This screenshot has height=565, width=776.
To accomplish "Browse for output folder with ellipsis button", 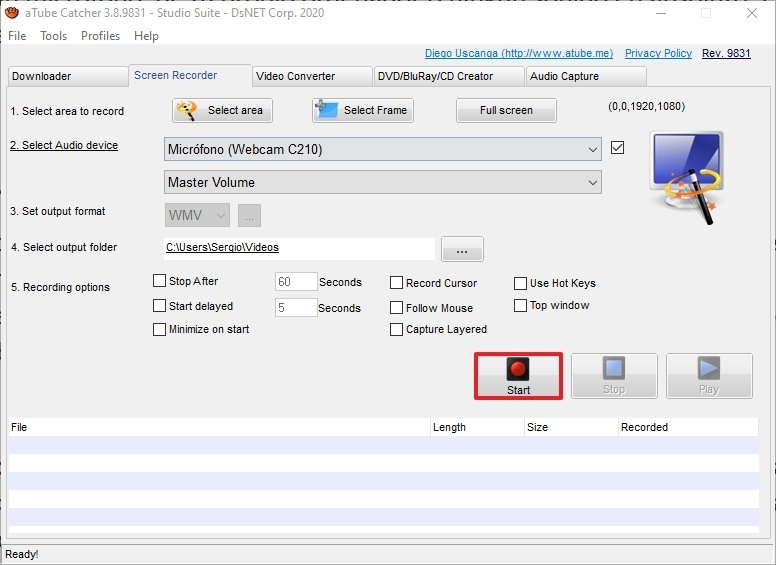I will pos(462,249).
